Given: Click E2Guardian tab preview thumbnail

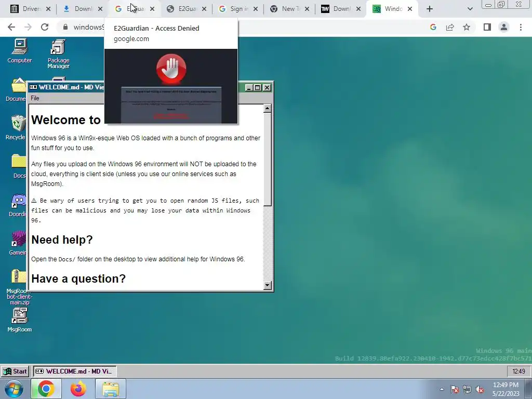Looking at the screenshot, I should coord(171,86).
